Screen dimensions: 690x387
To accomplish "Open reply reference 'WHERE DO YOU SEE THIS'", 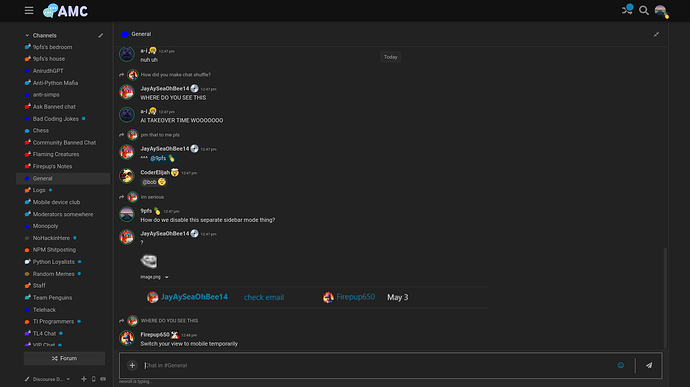I will pyautogui.click(x=169, y=321).
